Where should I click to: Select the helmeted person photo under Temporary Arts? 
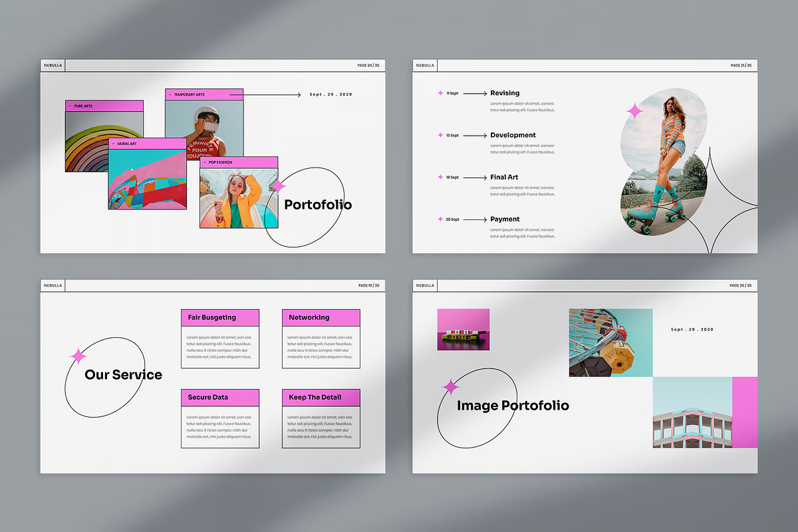204,130
